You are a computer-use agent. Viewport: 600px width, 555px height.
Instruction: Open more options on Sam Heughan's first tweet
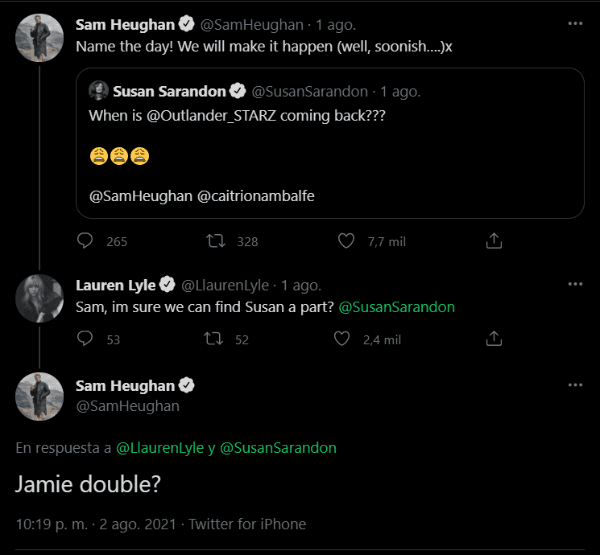click(x=575, y=22)
